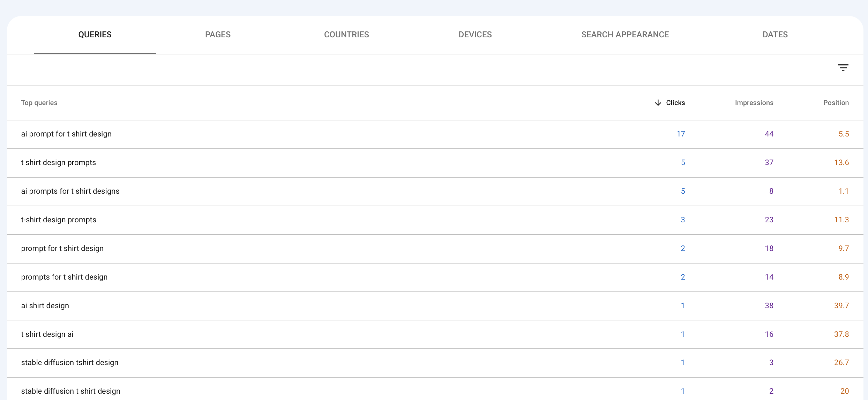Click the sort arrow next to Clicks

[657, 103]
